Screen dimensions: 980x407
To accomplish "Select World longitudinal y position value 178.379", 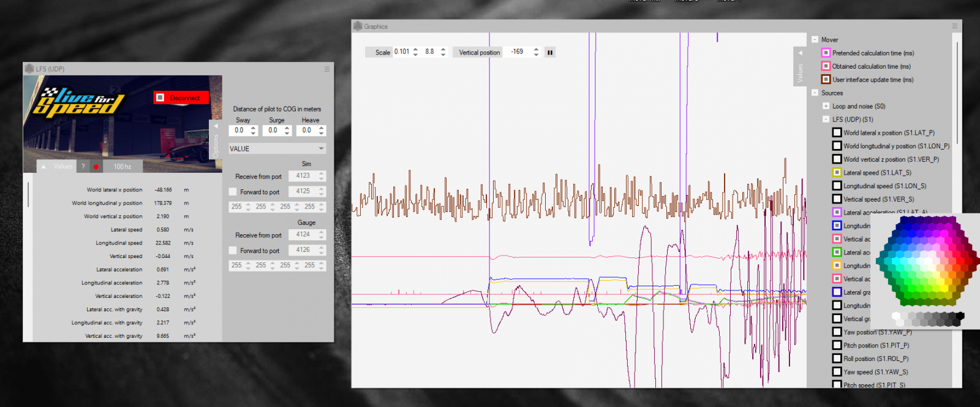I will (x=163, y=203).
